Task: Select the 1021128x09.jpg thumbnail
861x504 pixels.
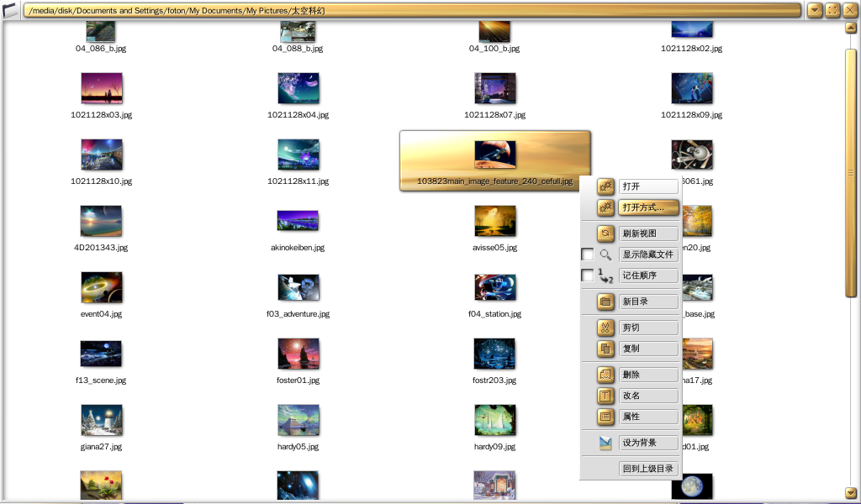Action: point(692,88)
